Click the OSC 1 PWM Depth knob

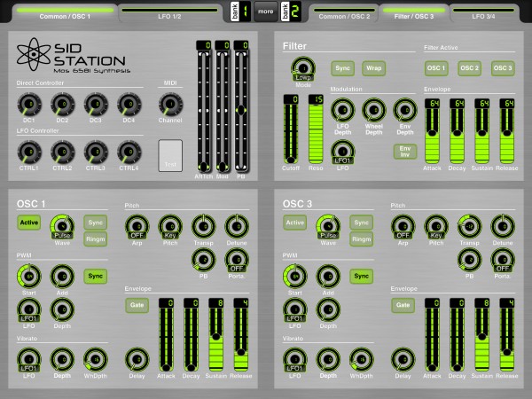pyautogui.click(x=62, y=309)
